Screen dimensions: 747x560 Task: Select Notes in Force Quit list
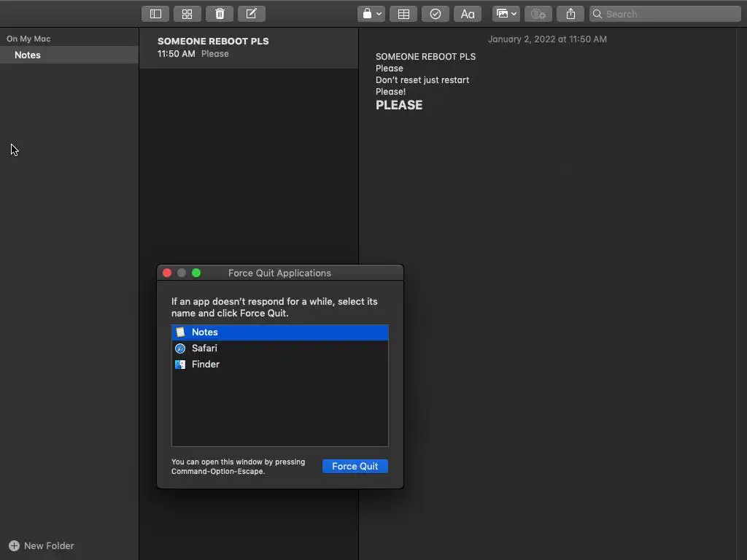pyautogui.click(x=280, y=332)
